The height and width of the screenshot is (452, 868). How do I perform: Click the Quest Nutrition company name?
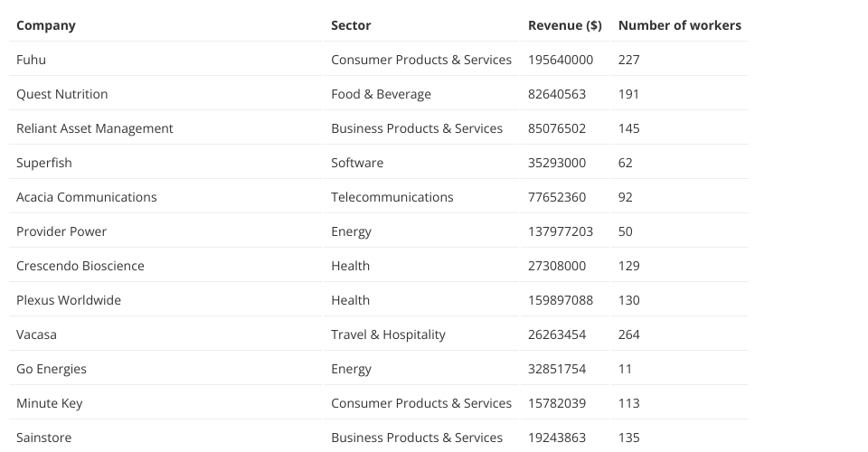coord(61,94)
